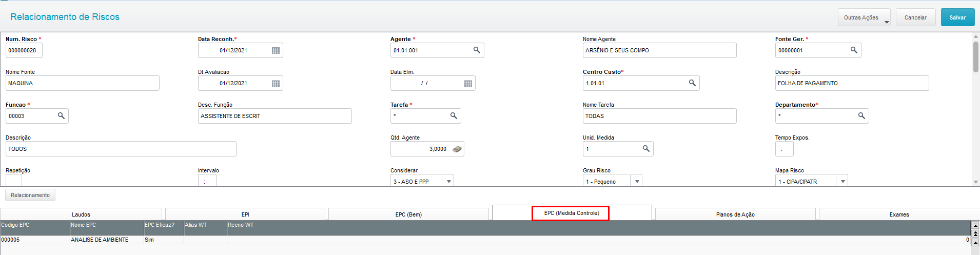980x255 pixels.
Task: Search Unid. Medida lookup magnifier icon
Action: click(646, 148)
